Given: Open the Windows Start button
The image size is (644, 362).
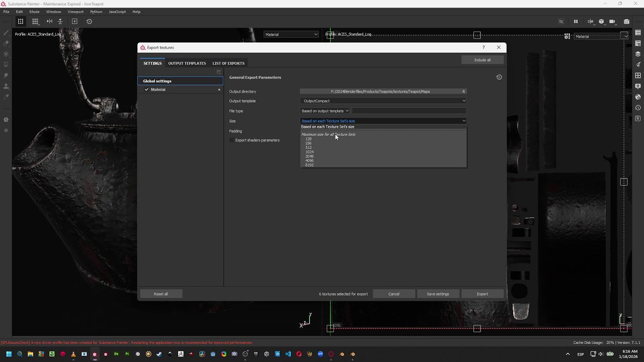Looking at the screenshot, I should click(9, 354).
